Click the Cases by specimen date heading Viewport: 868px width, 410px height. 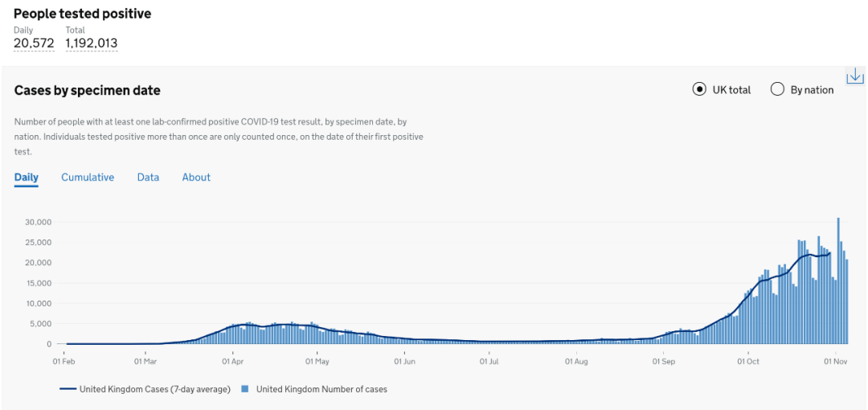[x=88, y=90]
